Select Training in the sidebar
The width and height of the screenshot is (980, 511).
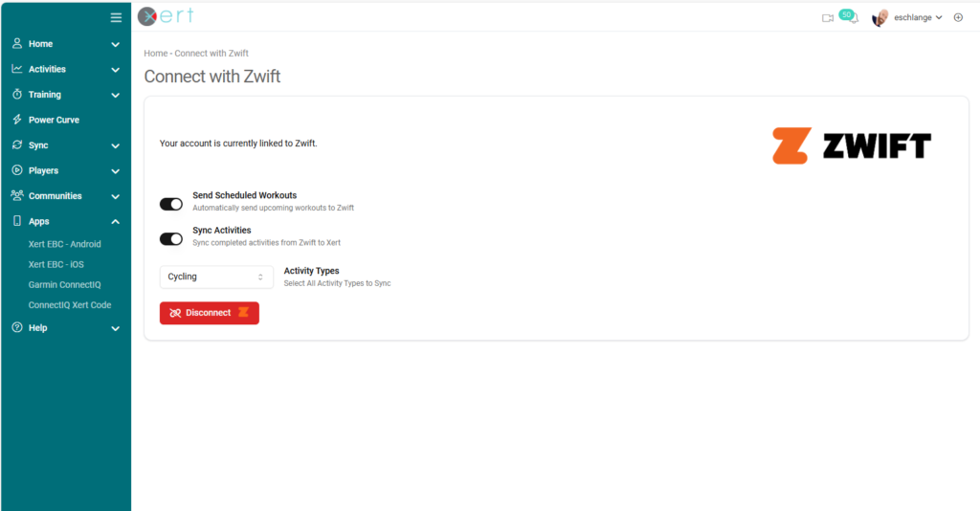click(44, 95)
